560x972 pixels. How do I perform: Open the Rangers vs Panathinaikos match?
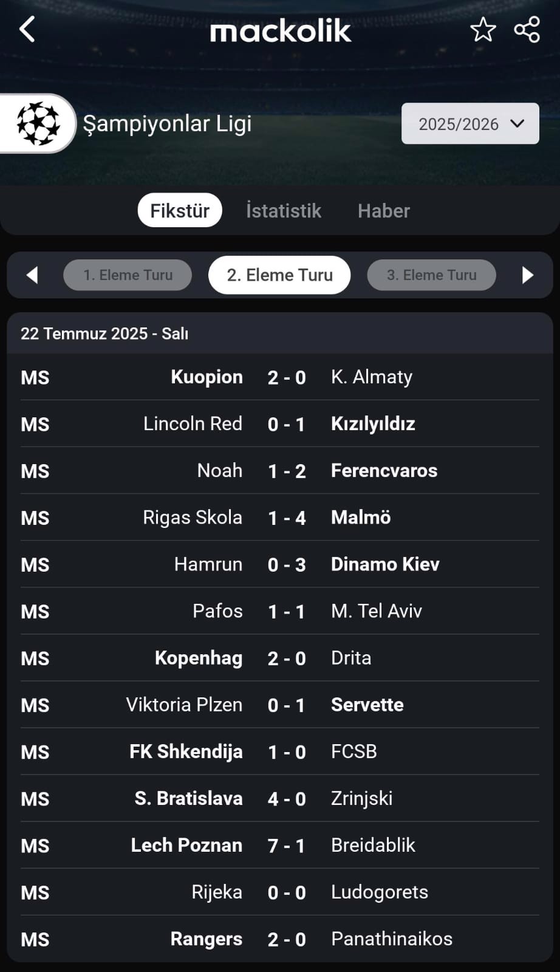[x=280, y=939]
